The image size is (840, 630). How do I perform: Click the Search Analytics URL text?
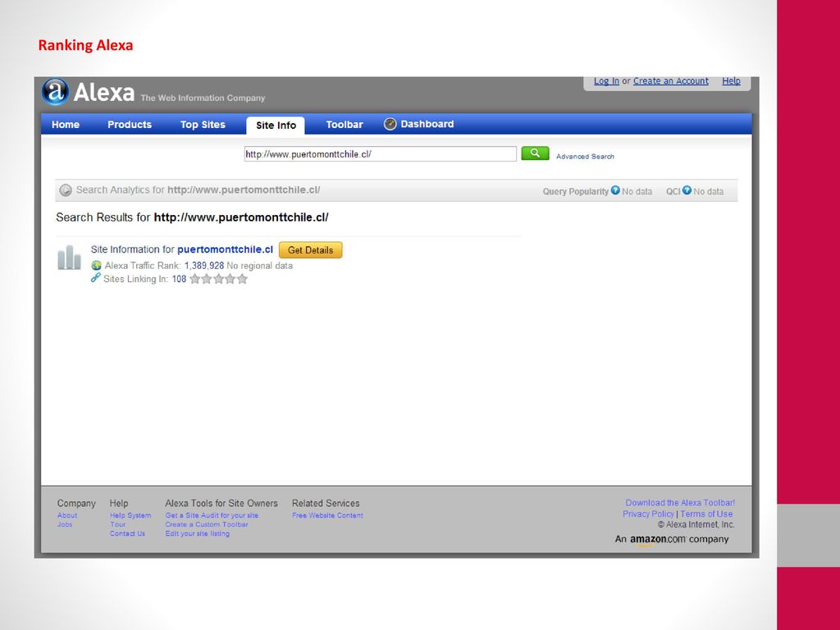244,189
